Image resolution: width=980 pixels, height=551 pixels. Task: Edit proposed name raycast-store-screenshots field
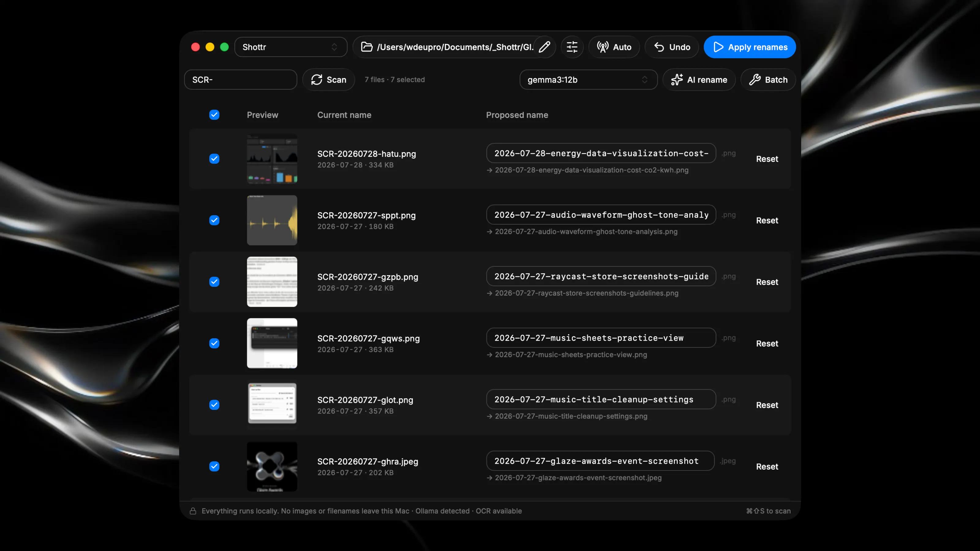(x=601, y=276)
